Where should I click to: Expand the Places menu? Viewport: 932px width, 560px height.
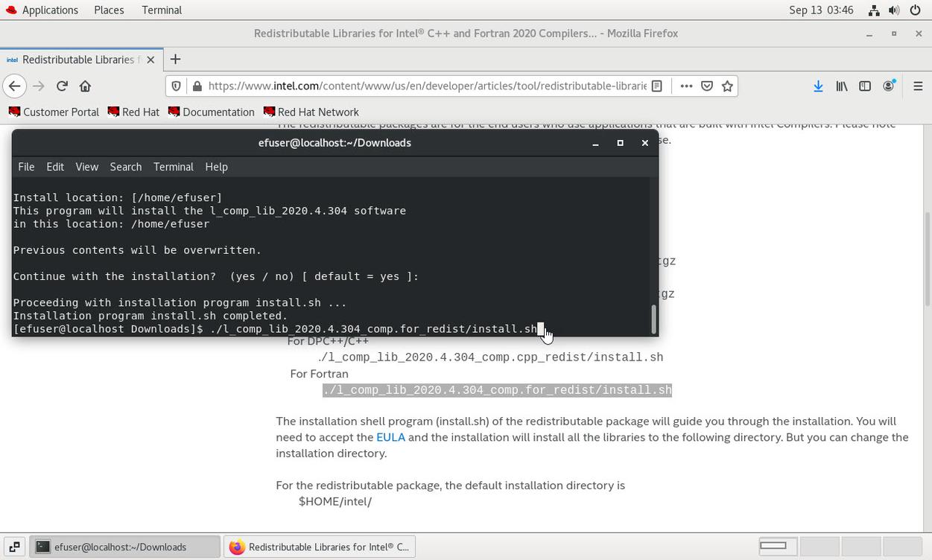109,10
